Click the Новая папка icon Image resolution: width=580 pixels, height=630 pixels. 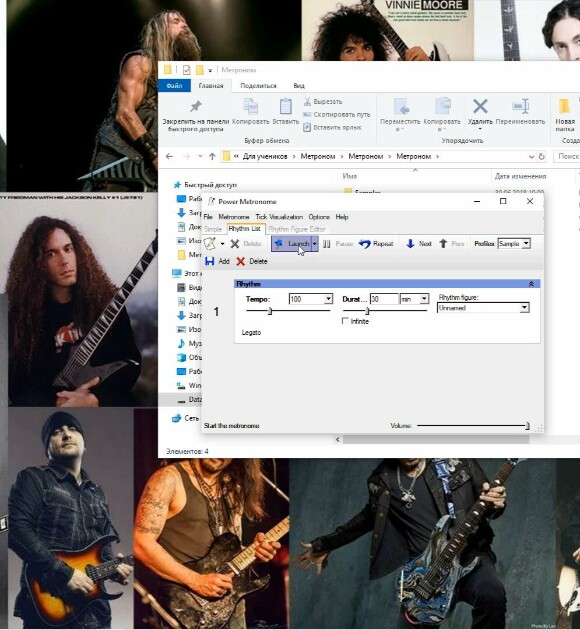click(x=564, y=106)
